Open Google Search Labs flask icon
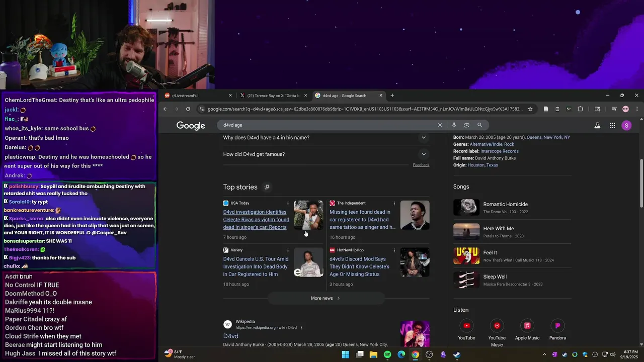 [597, 126]
